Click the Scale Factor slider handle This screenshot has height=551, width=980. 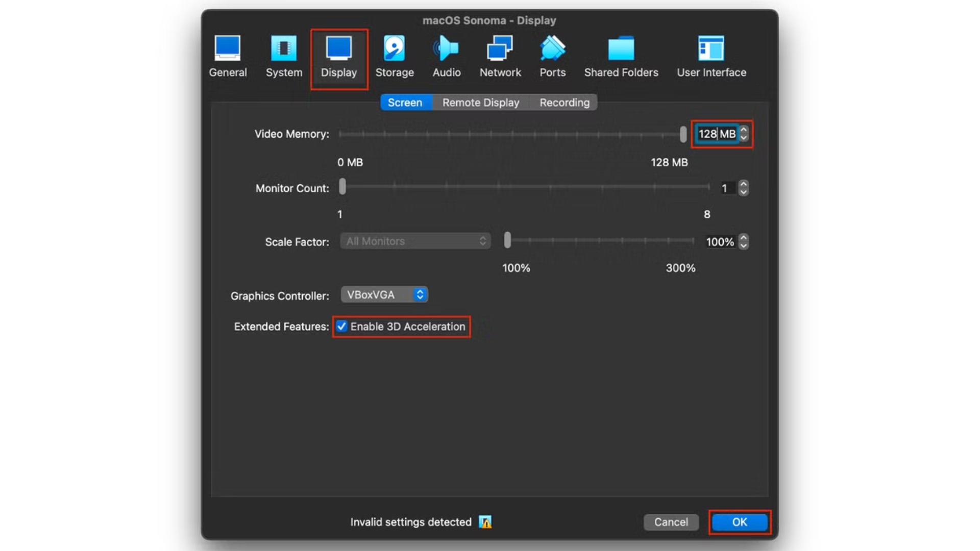(507, 240)
